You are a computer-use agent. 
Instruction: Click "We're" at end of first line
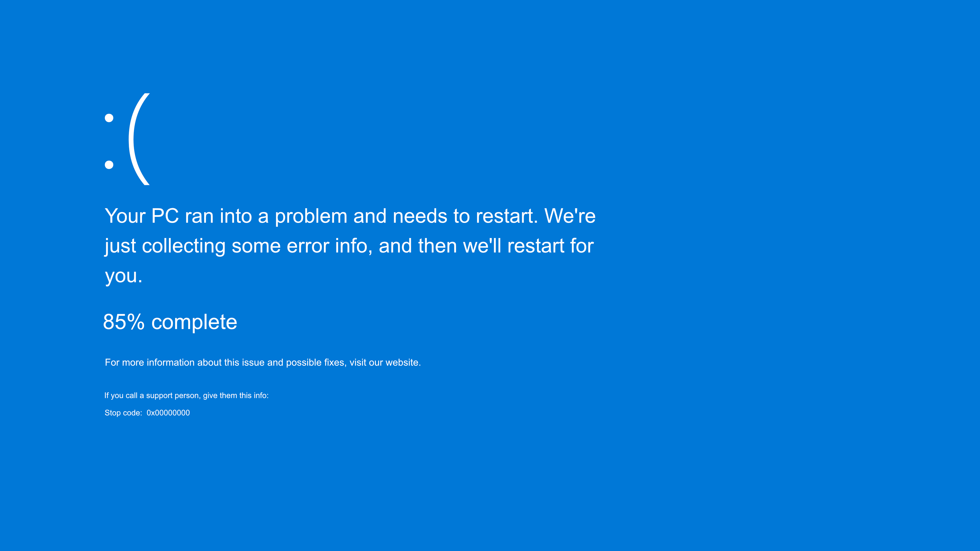(x=570, y=216)
